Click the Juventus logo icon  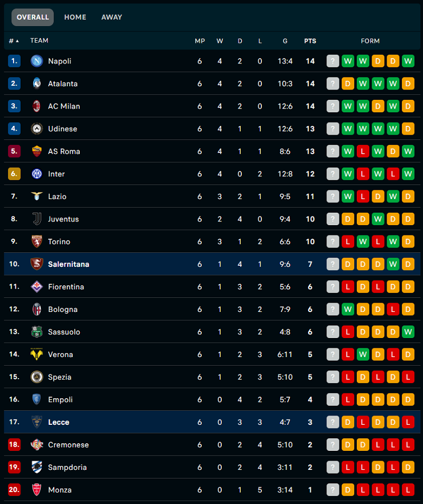(37, 219)
